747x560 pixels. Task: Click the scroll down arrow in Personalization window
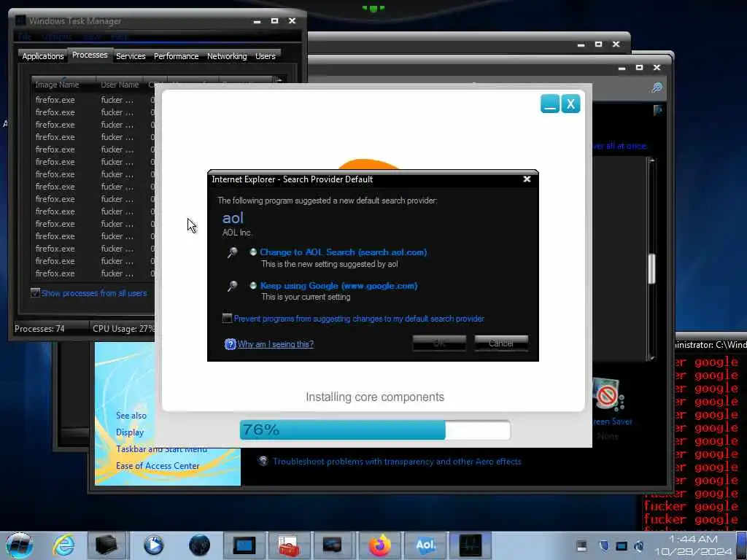(651, 357)
